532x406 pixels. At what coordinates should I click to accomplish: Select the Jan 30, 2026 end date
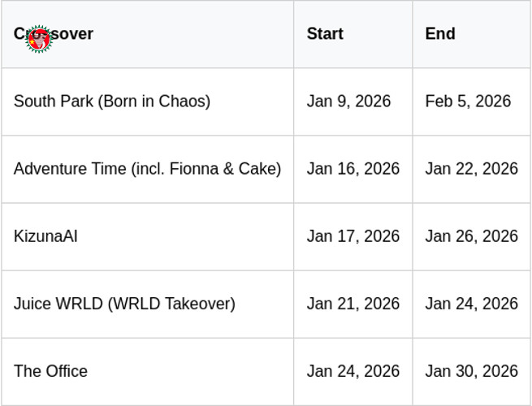471,371
